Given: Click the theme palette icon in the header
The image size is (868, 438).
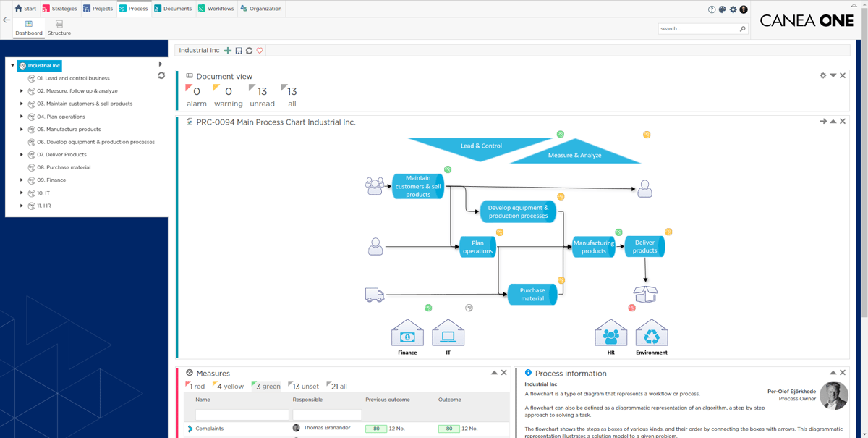Looking at the screenshot, I should pyautogui.click(x=721, y=9).
